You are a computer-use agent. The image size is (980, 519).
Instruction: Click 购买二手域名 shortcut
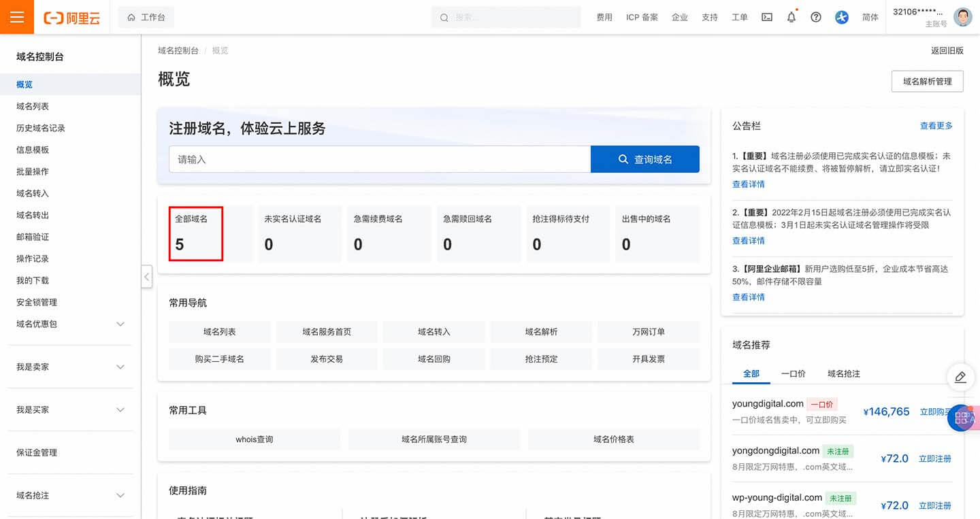[219, 359]
